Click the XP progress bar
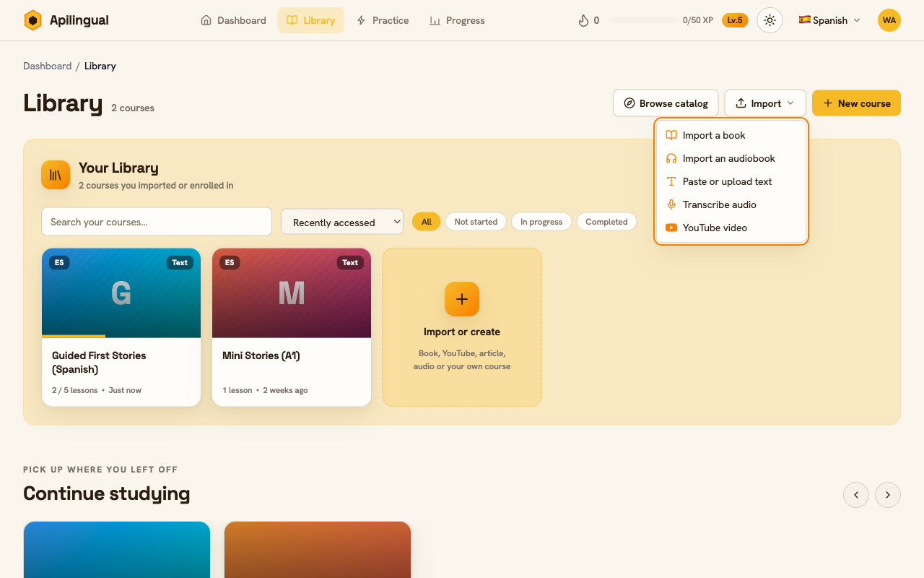Image resolution: width=924 pixels, height=578 pixels. [x=642, y=20]
